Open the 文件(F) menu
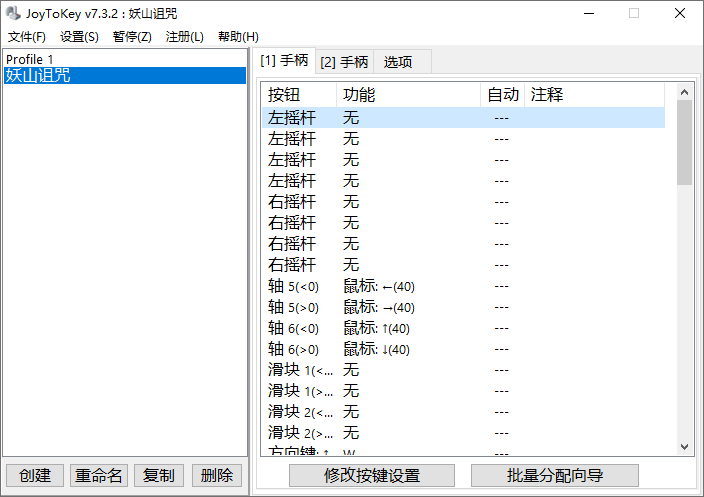The height and width of the screenshot is (497, 704). point(27,37)
